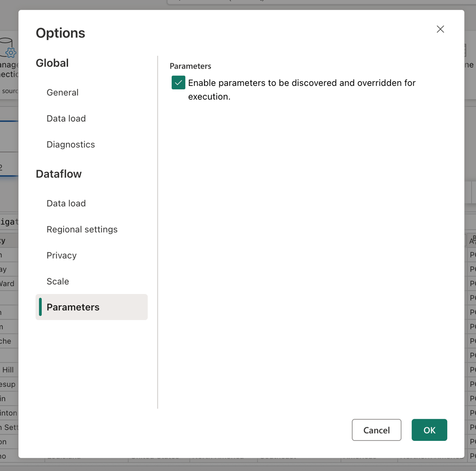The width and height of the screenshot is (476, 471).
Task: Click the Global section header
Action: [x=52, y=63]
